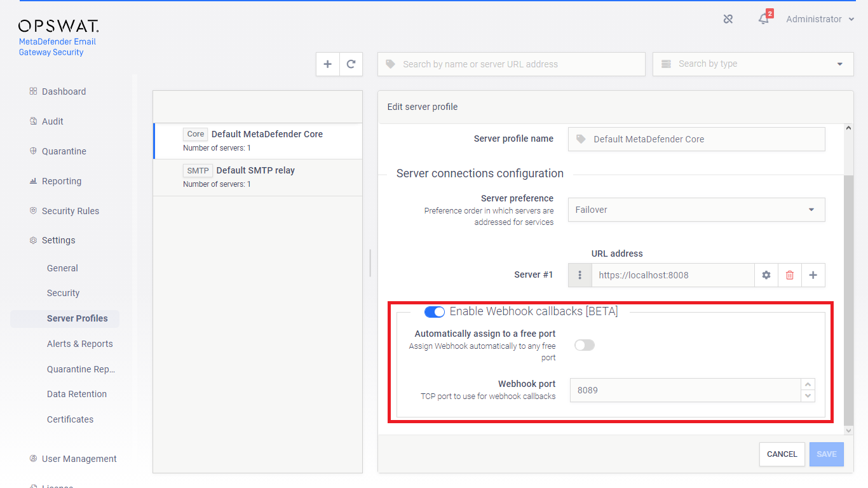Click the scrollbar up arrow

pos(848,128)
